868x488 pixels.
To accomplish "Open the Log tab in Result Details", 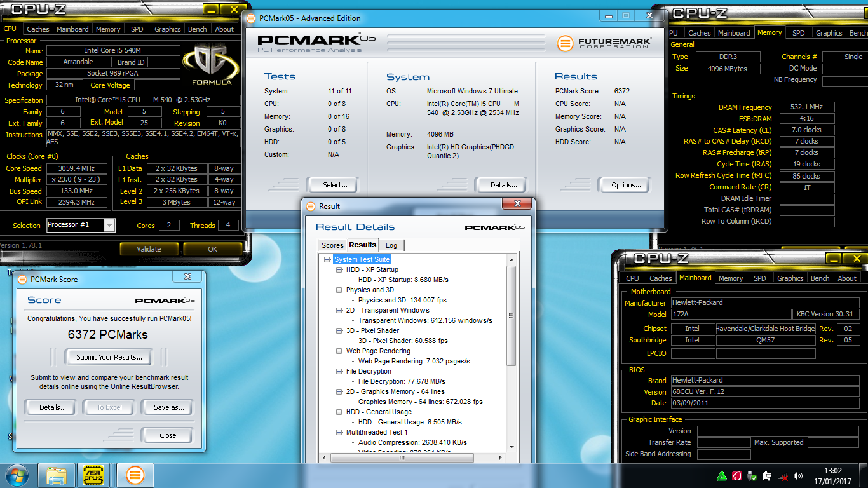I will tap(391, 245).
